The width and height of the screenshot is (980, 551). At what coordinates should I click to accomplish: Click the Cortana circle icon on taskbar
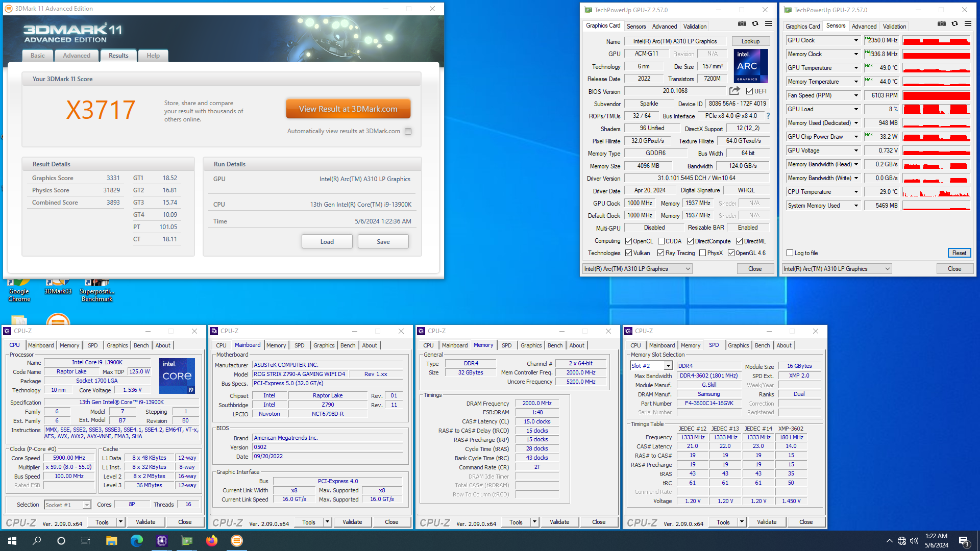(x=61, y=541)
